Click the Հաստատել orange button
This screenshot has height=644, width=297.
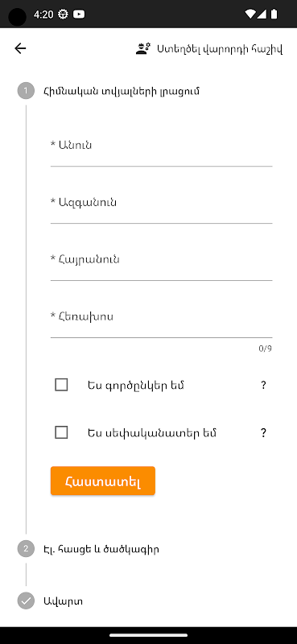103,481
